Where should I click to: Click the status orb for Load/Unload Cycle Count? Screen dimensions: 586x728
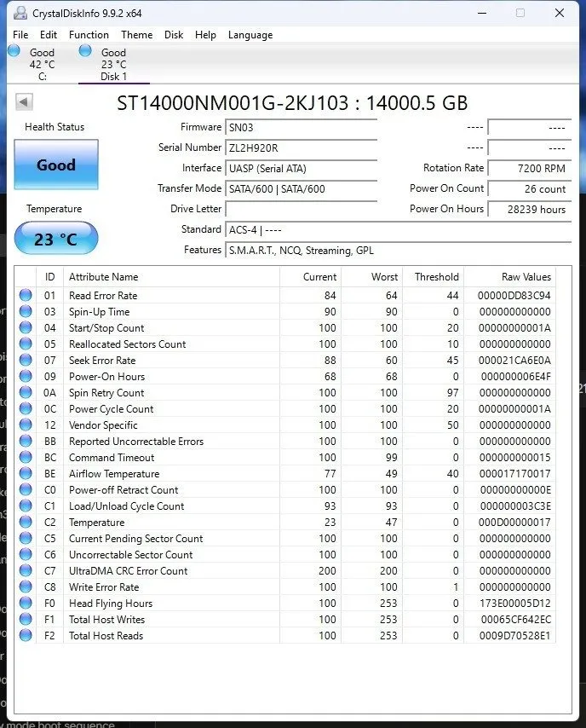(26, 506)
